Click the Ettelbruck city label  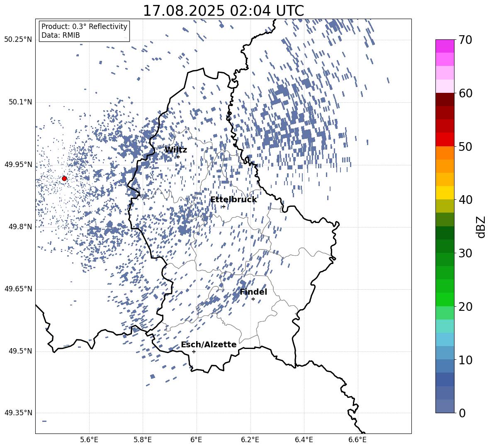[x=233, y=200]
